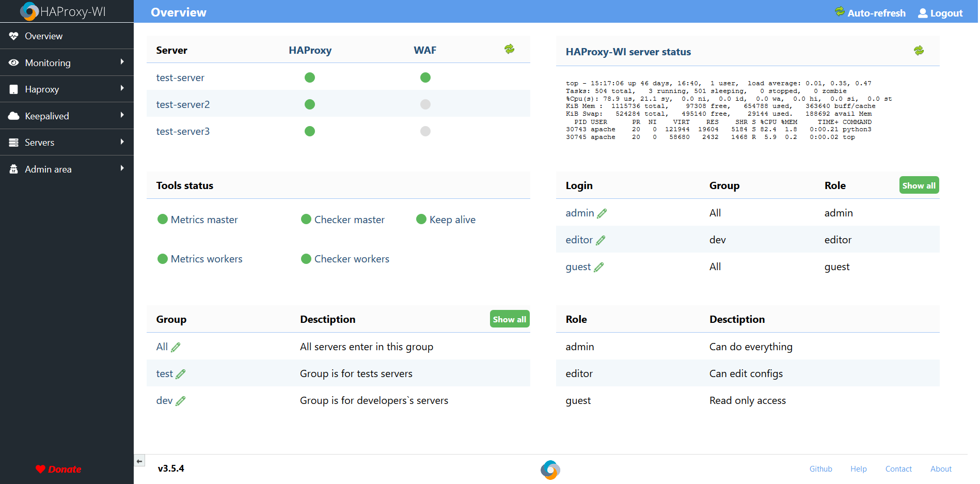This screenshot has width=980, height=484.
Task: Open the test-server link
Action: (180, 77)
